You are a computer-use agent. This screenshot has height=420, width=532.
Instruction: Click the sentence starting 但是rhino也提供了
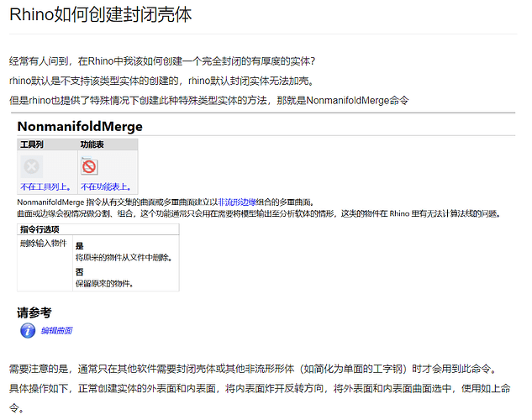pos(209,101)
